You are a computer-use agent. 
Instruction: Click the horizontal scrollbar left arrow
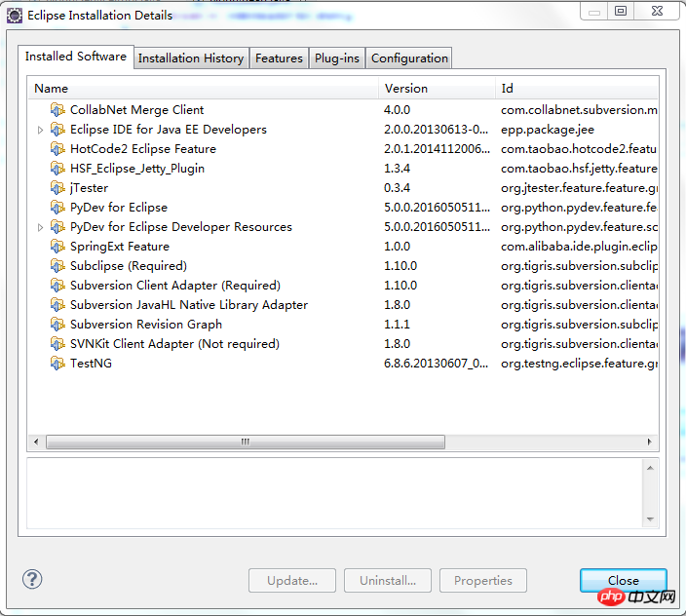pyautogui.click(x=36, y=442)
